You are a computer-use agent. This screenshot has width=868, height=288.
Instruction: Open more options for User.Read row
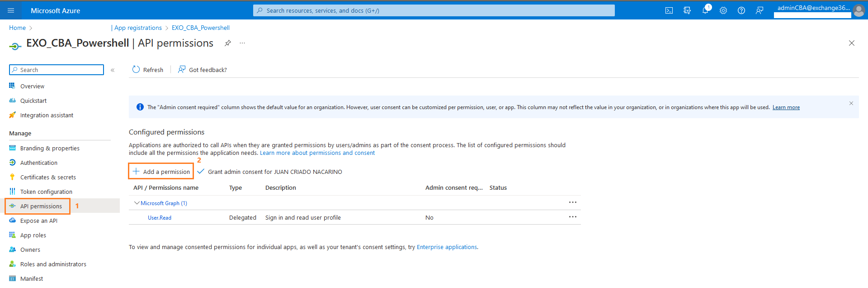573,217
